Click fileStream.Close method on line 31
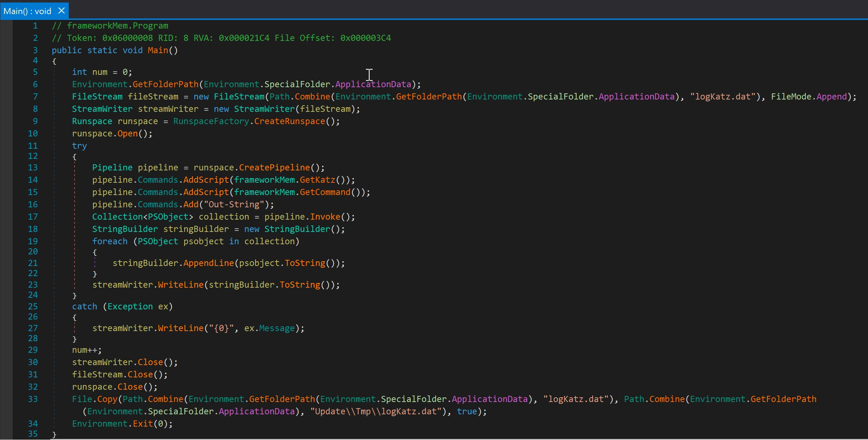 pos(140,375)
